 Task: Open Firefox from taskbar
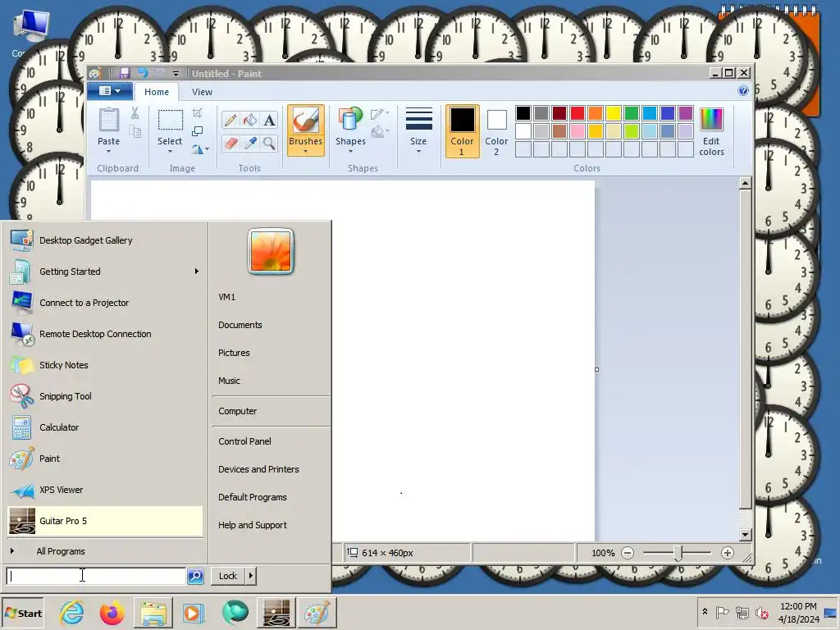pyautogui.click(x=112, y=613)
